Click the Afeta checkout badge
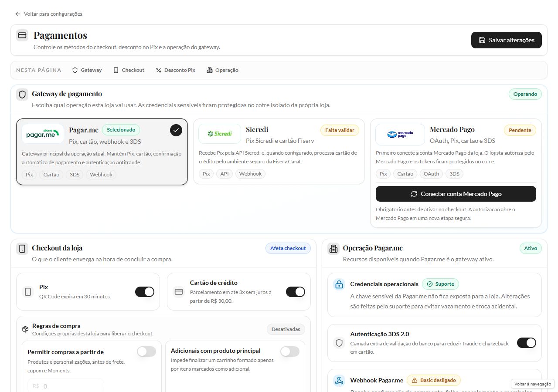558x392 pixels. pos(288,248)
